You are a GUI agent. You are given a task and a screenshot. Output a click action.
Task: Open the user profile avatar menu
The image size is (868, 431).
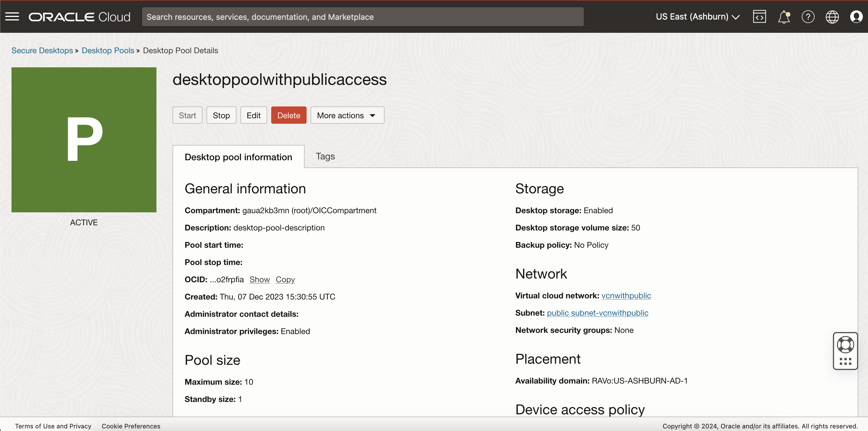click(x=856, y=17)
